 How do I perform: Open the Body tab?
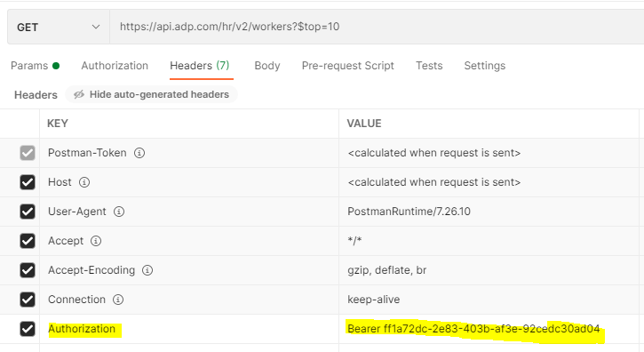point(267,66)
